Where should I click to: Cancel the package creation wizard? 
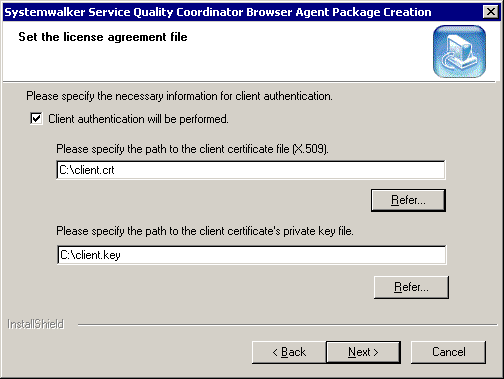coord(448,352)
